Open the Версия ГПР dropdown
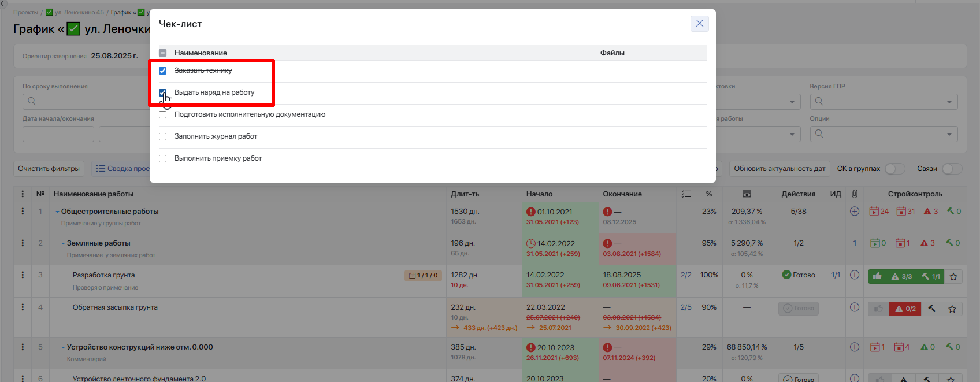This screenshot has height=382, width=980. point(884,102)
